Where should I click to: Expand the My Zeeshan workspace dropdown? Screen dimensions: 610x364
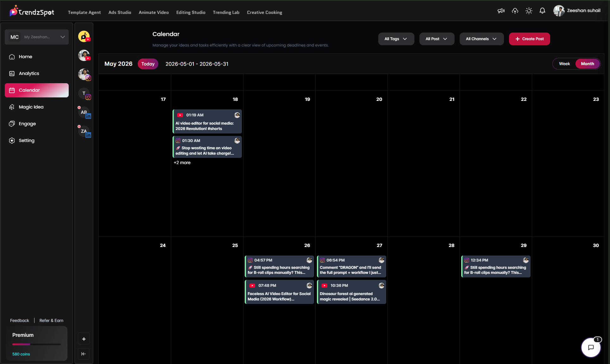click(37, 37)
